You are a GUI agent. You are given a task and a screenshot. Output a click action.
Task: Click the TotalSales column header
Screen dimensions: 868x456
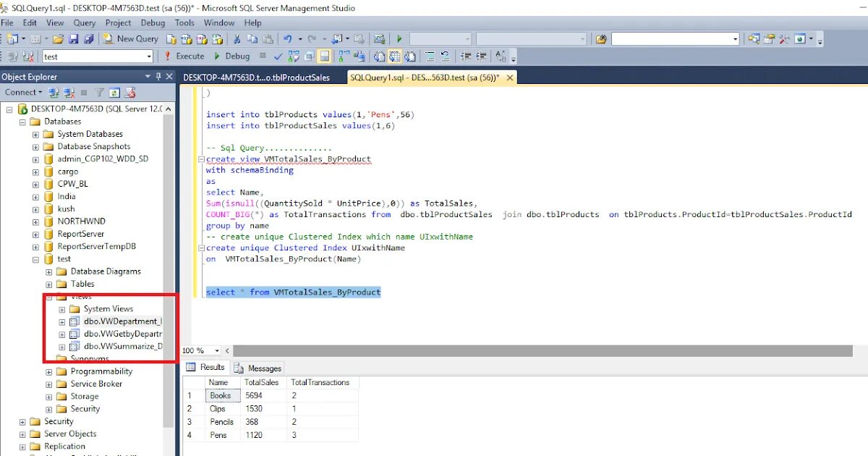[262, 382]
